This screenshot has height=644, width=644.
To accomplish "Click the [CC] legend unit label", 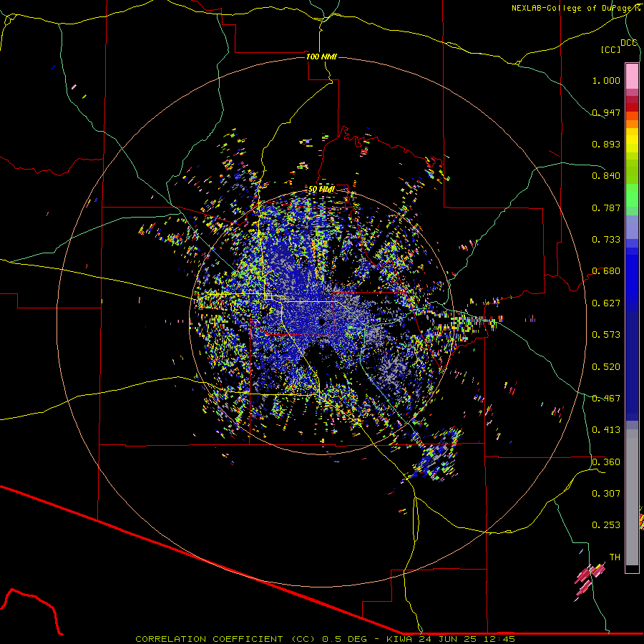I will coord(610,49).
